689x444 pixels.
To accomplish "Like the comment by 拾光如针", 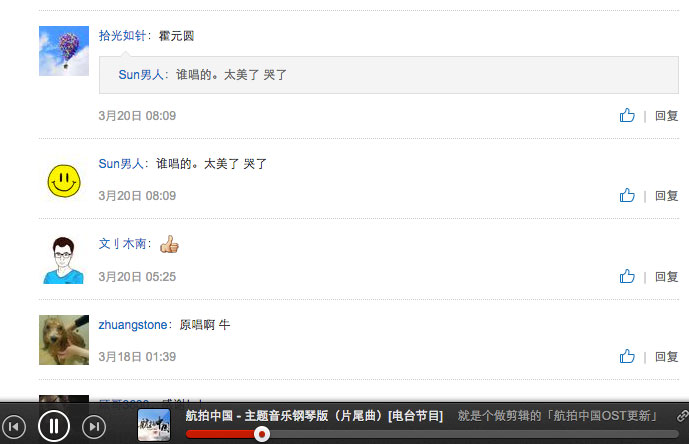I will (x=627, y=116).
